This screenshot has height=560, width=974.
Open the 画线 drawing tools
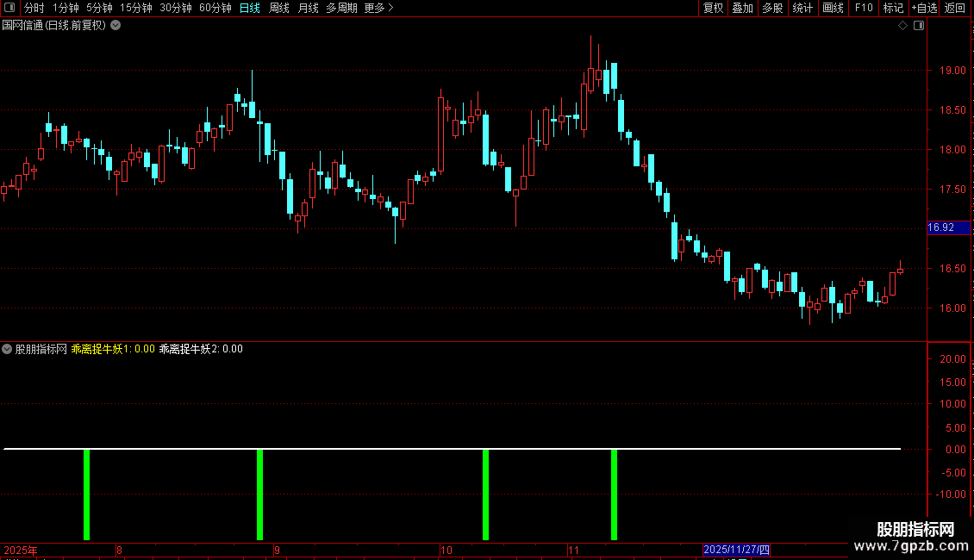(833, 8)
